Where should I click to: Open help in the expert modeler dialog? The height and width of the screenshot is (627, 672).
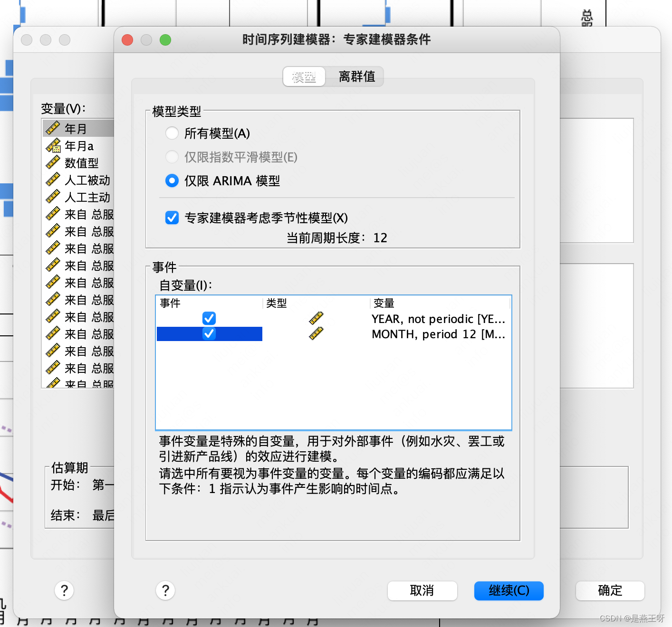point(165,590)
